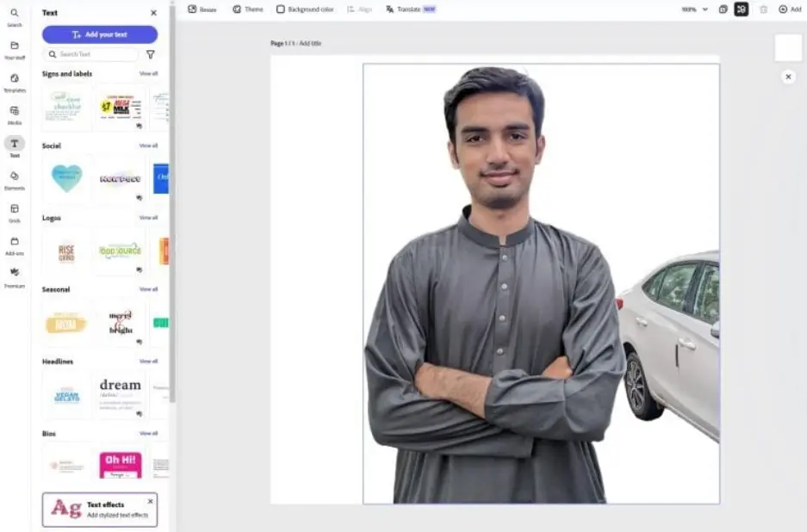Open Your stuff folder in sidebar
The width and height of the screenshot is (807, 532).
tap(15, 49)
